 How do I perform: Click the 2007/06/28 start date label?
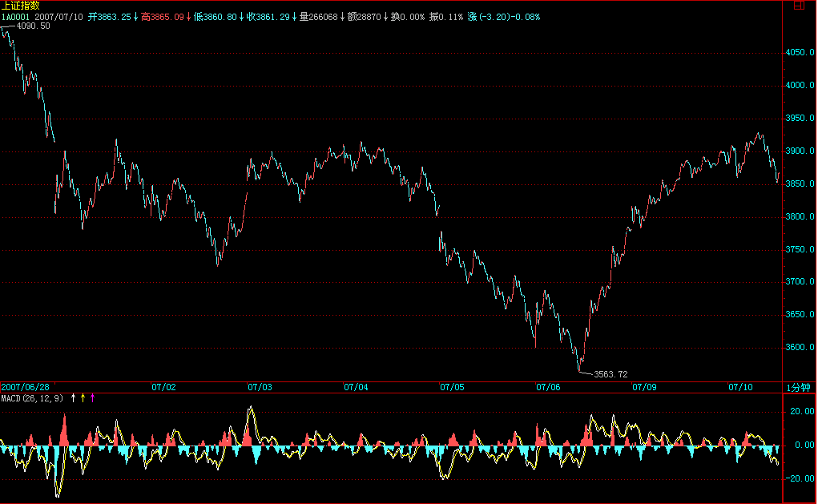[x=26, y=387]
